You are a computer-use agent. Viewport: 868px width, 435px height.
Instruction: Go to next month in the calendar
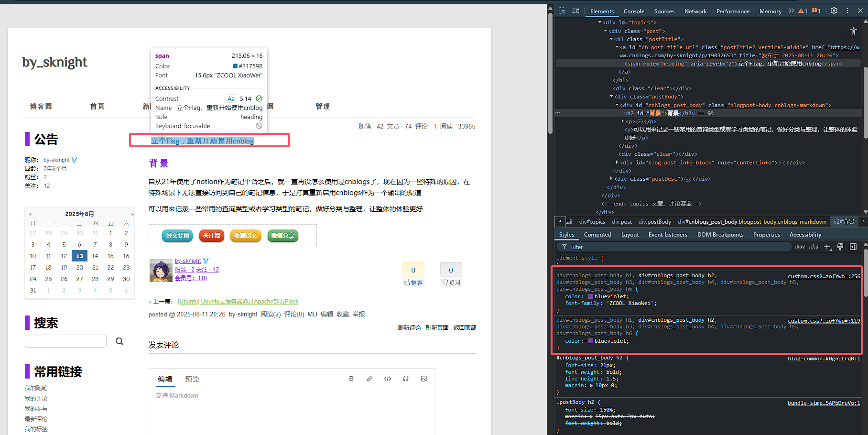click(x=132, y=214)
